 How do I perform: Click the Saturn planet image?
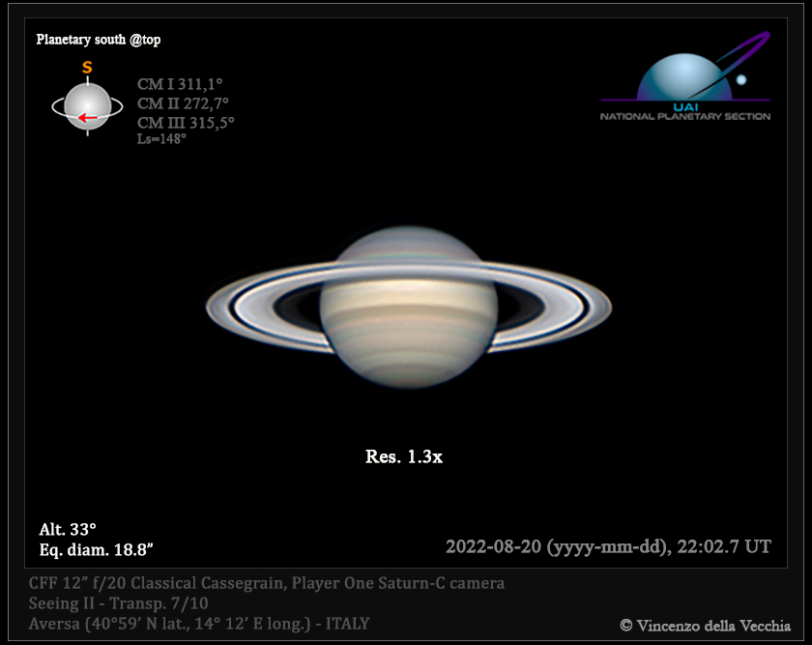pyautogui.click(x=409, y=308)
